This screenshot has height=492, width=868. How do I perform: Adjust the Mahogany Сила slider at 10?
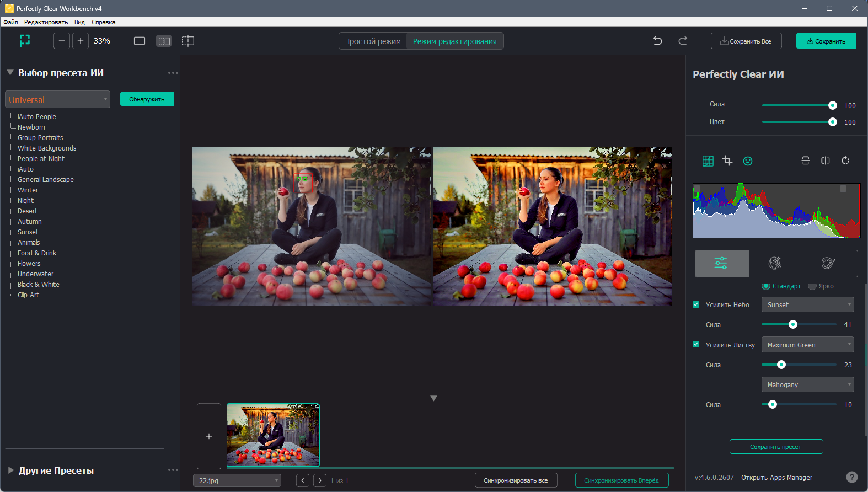click(x=773, y=404)
